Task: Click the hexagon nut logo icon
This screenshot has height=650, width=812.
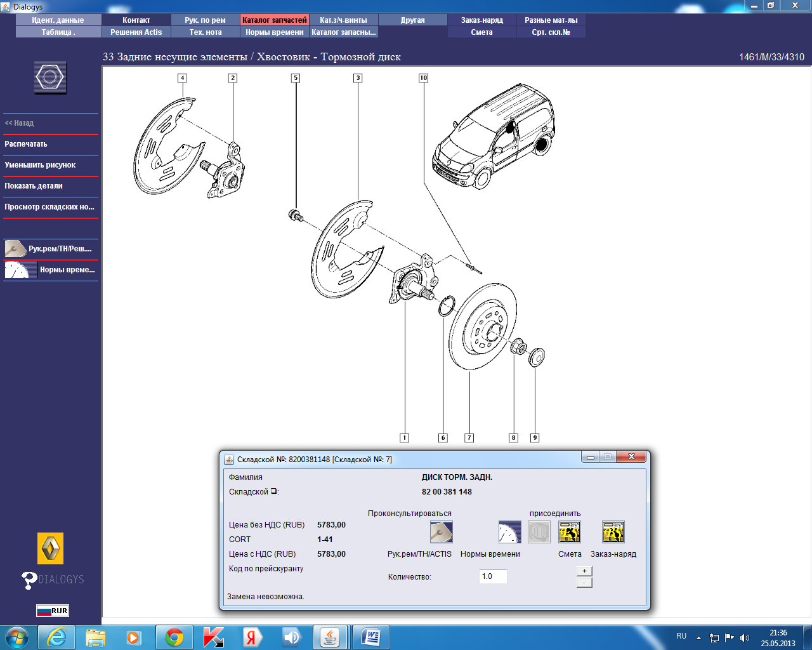Action: [x=50, y=77]
